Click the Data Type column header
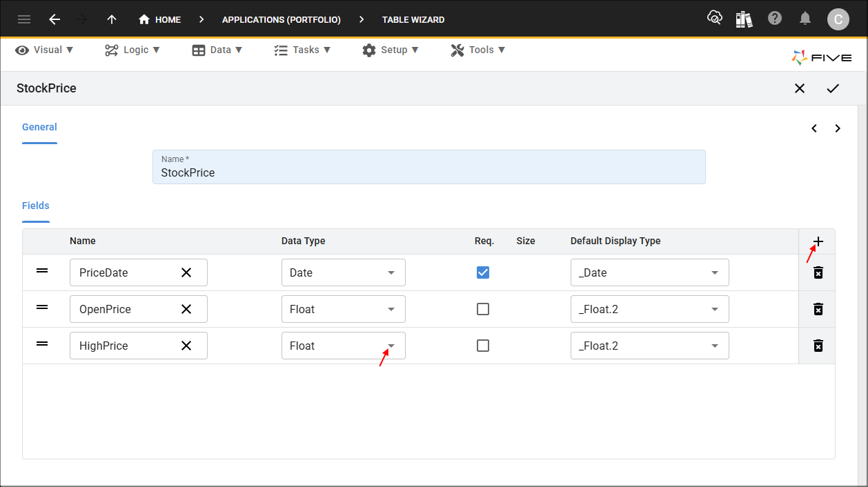Screen dimensions: 868x487 (304, 241)
